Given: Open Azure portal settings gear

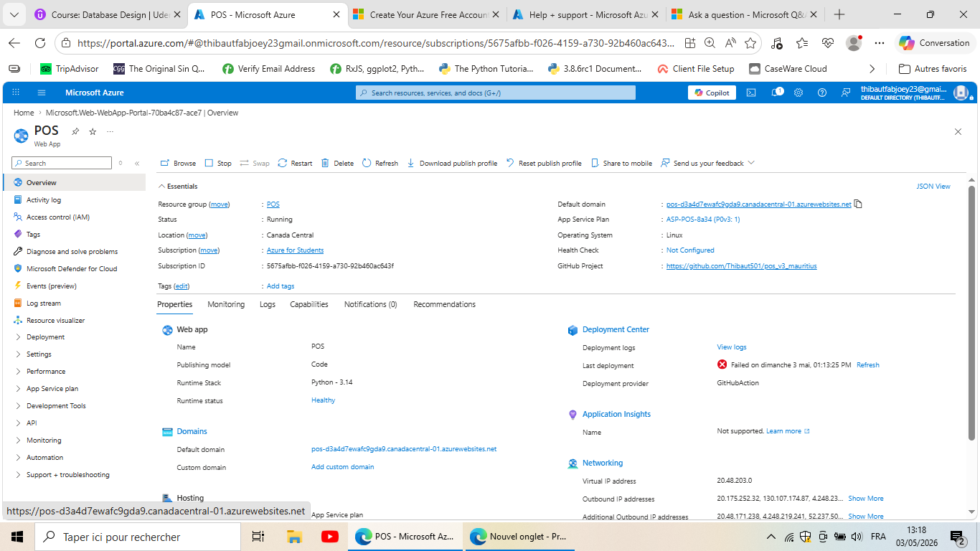Looking at the screenshot, I should point(798,93).
